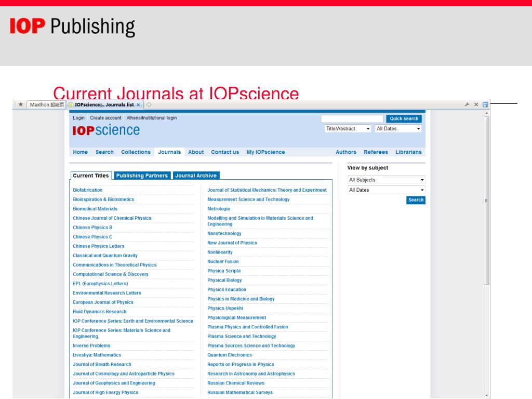Select the Current Titles tab
Image resolution: width=532 pixels, height=399 pixels.
click(x=90, y=176)
